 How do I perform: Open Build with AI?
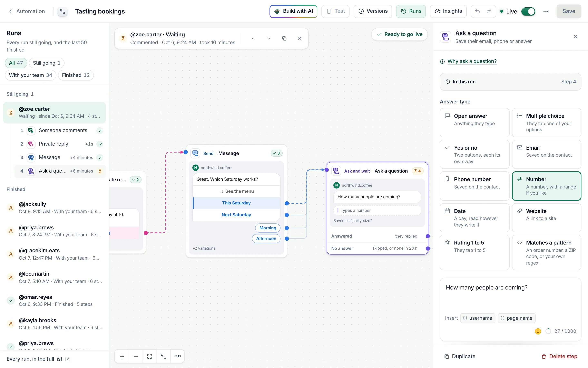293,11
